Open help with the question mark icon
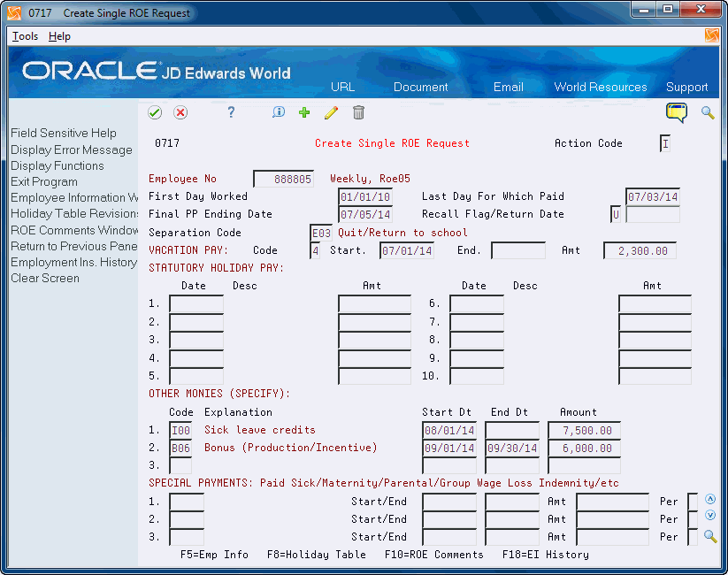 pyautogui.click(x=231, y=112)
